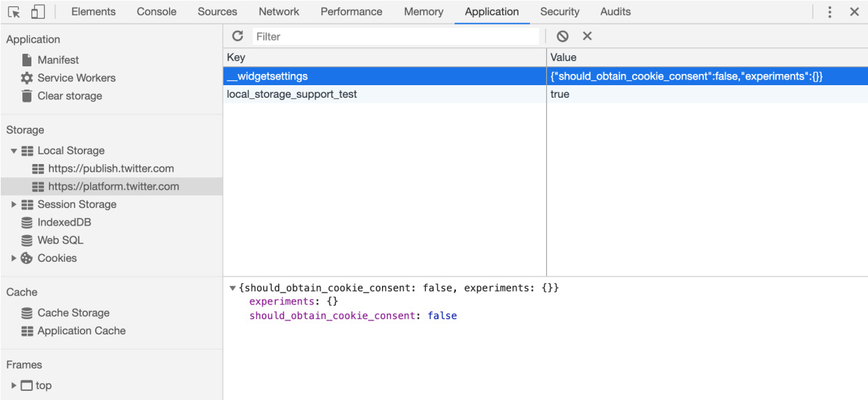The height and width of the screenshot is (400, 868).
Task: Delete selected entry with X icon
Action: [x=587, y=36]
